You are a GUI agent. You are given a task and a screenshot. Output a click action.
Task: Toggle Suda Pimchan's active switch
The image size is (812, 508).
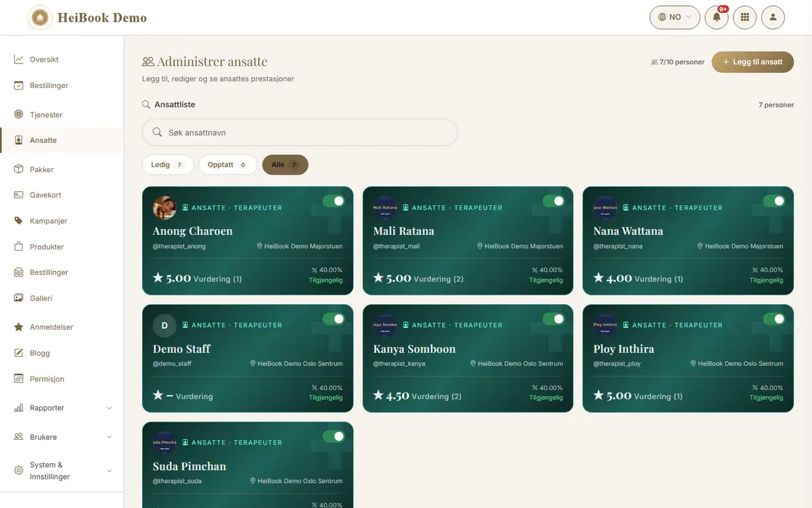pos(334,436)
